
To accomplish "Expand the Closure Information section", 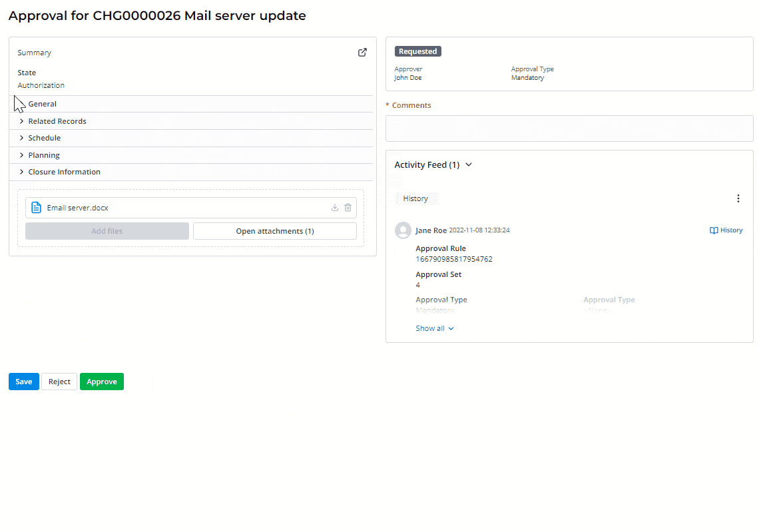I will coord(64,172).
